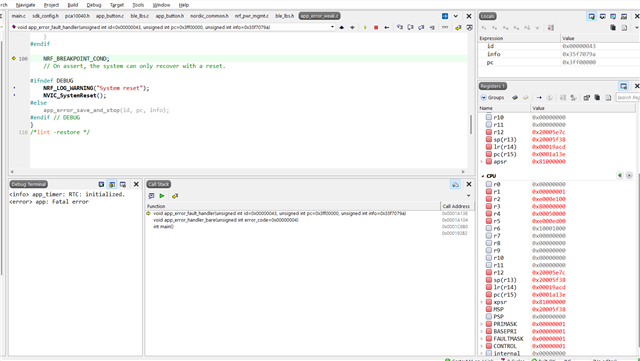Toggle the PSP register checkbox
The height and width of the screenshot is (361, 640).
pos(489,316)
